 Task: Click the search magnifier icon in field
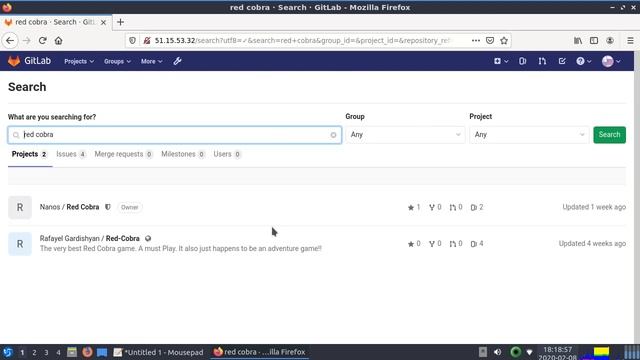[x=16, y=135]
